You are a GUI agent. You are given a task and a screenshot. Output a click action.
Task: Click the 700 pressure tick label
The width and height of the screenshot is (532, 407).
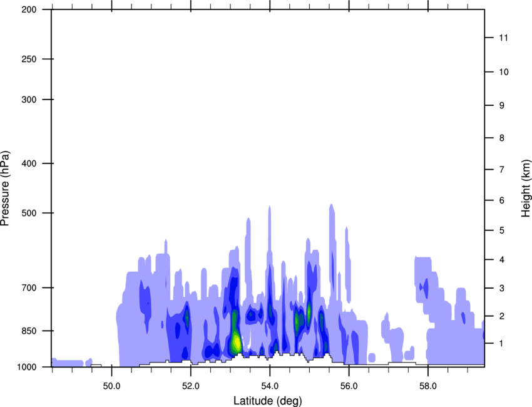pos(29,287)
